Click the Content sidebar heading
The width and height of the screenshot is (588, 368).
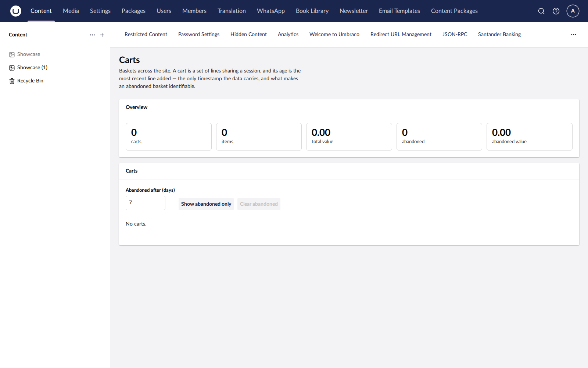[x=18, y=35]
